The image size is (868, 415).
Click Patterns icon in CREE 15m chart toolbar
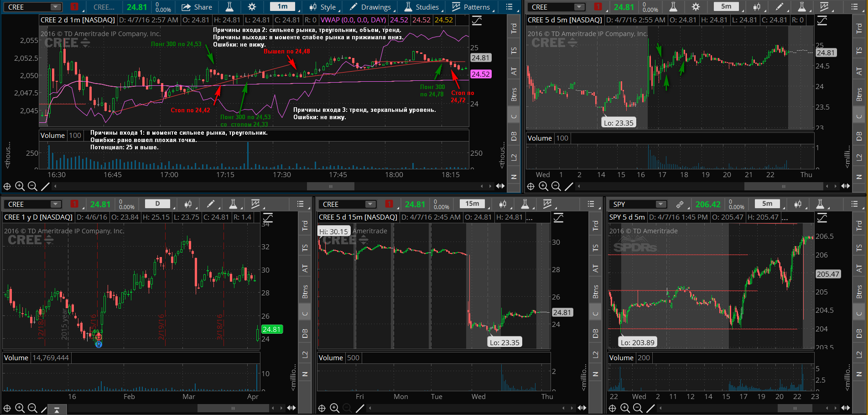[x=547, y=204]
